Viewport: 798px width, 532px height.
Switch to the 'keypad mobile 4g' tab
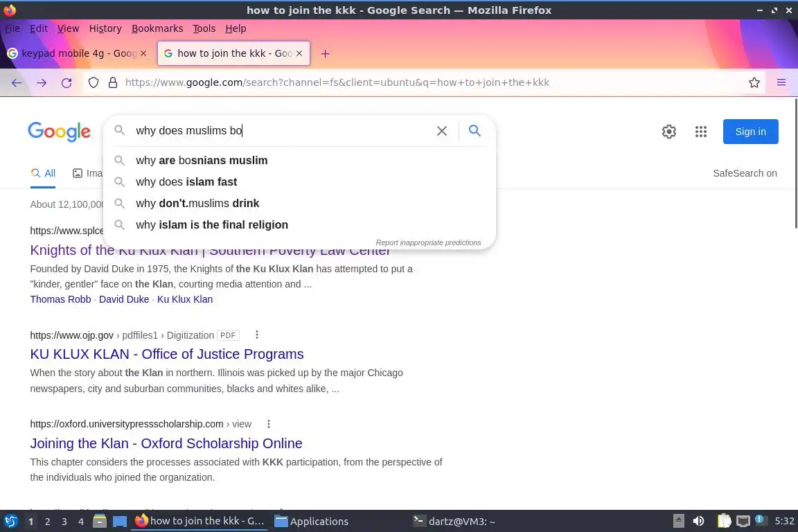coord(78,53)
